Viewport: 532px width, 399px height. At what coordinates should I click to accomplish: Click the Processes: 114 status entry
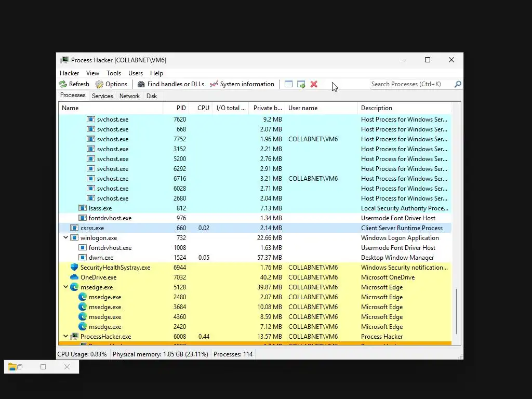tap(233, 354)
